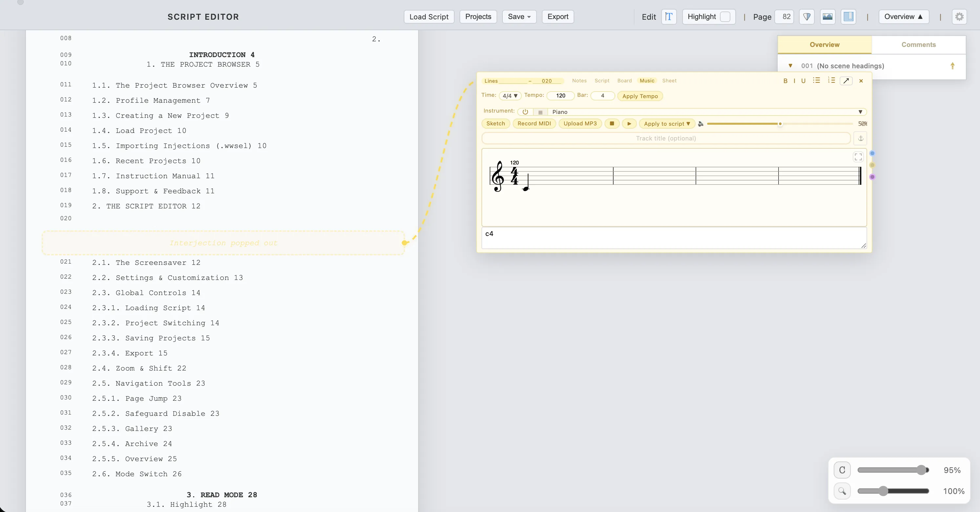The width and height of the screenshot is (980, 512).
Task: Click the C contrast icon button
Action: click(x=842, y=470)
